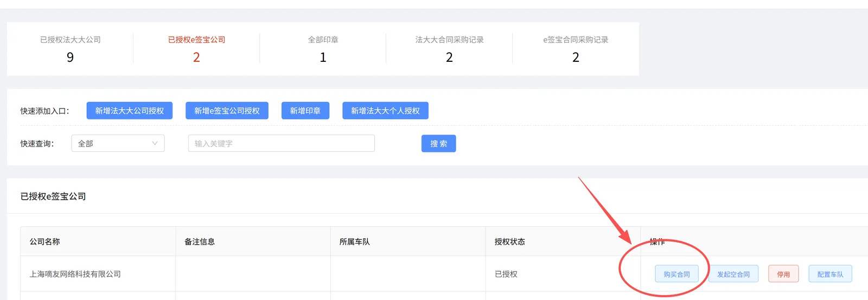Screen dimensions: 868x300
Task: Click the 新增印章 button
Action: [305, 111]
